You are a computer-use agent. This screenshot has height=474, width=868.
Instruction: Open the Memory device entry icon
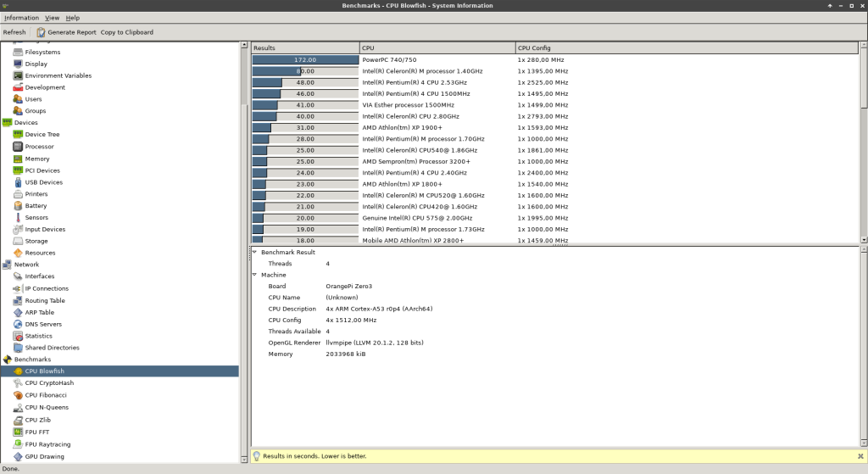coord(19,159)
